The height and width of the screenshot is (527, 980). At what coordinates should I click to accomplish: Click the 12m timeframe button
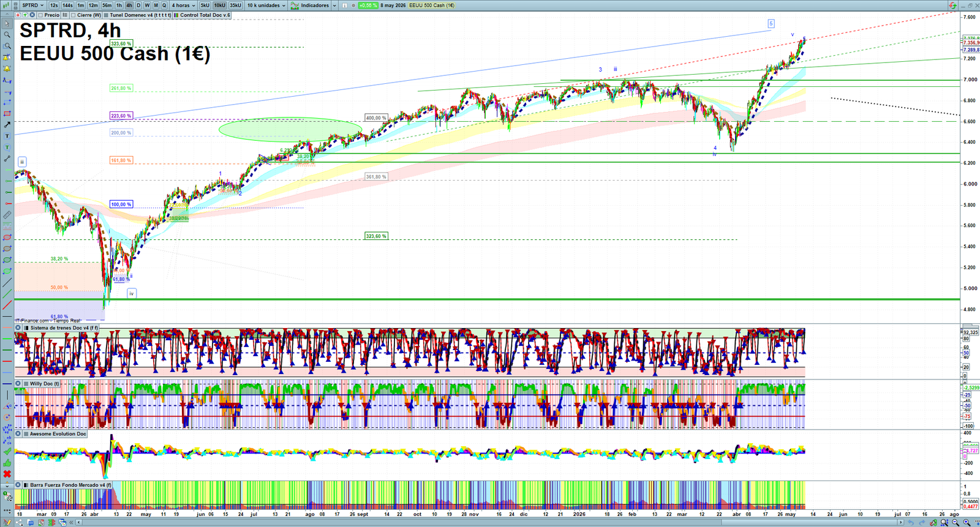93,6
